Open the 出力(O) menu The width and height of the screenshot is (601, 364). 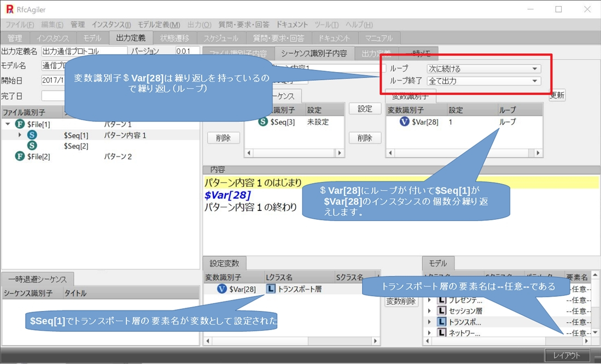click(x=199, y=25)
